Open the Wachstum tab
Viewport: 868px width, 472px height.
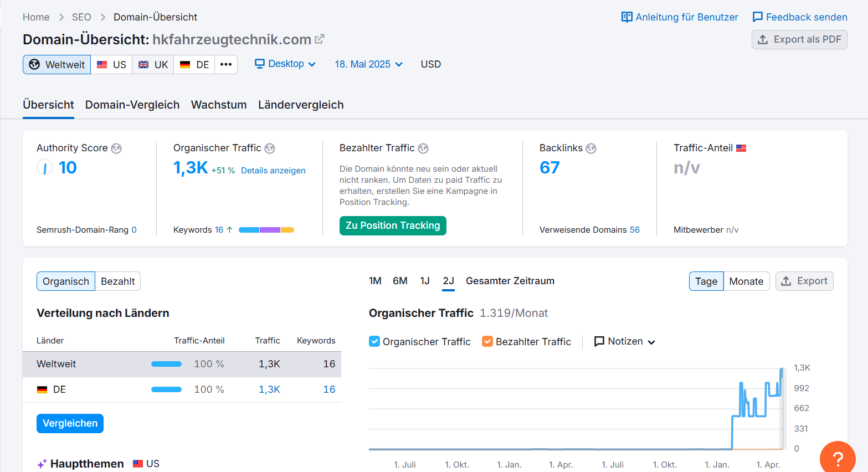tap(219, 105)
